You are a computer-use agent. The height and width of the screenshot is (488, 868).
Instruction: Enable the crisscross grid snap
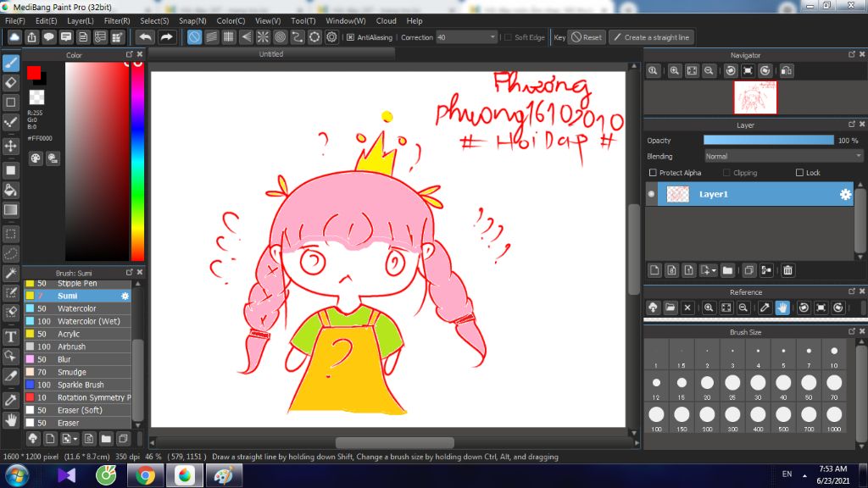(229, 37)
